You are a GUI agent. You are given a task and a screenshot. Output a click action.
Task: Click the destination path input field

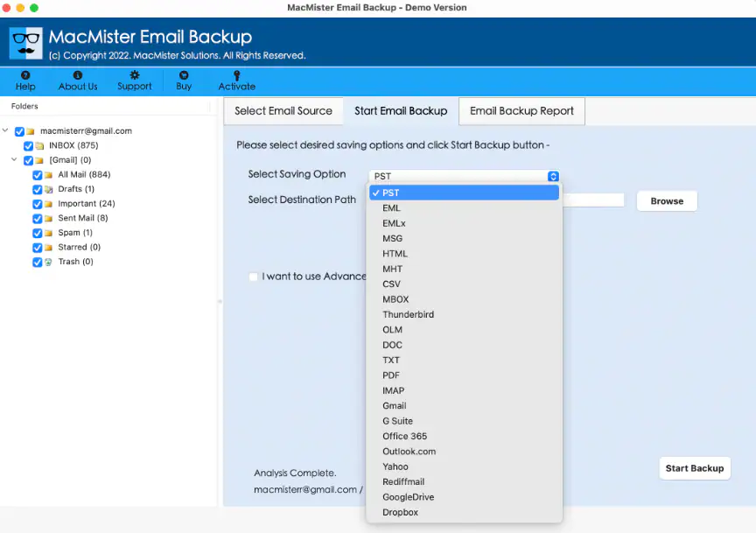click(x=593, y=200)
